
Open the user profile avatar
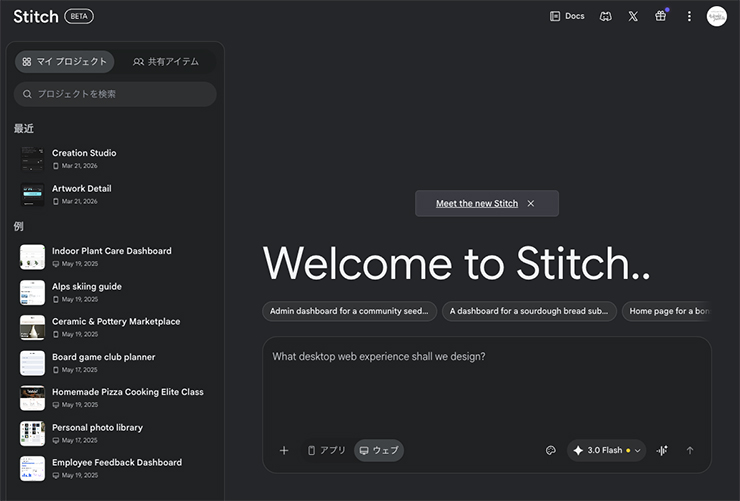click(716, 17)
